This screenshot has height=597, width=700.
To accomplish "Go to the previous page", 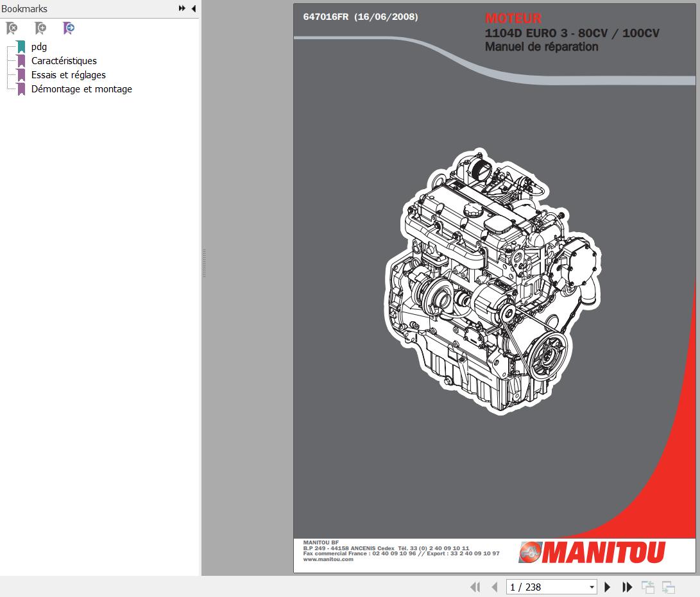I will (x=494, y=587).
